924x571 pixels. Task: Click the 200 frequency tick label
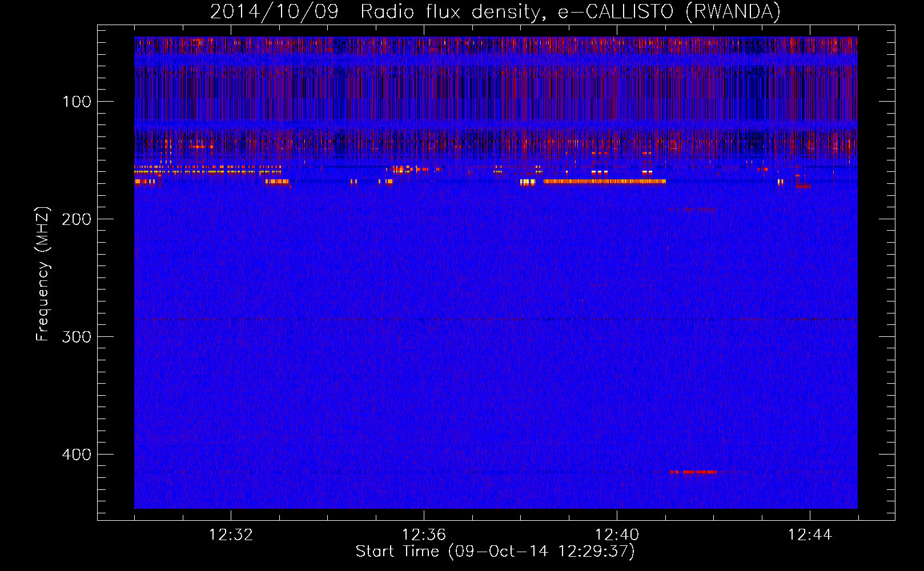[x=77, y=219]
